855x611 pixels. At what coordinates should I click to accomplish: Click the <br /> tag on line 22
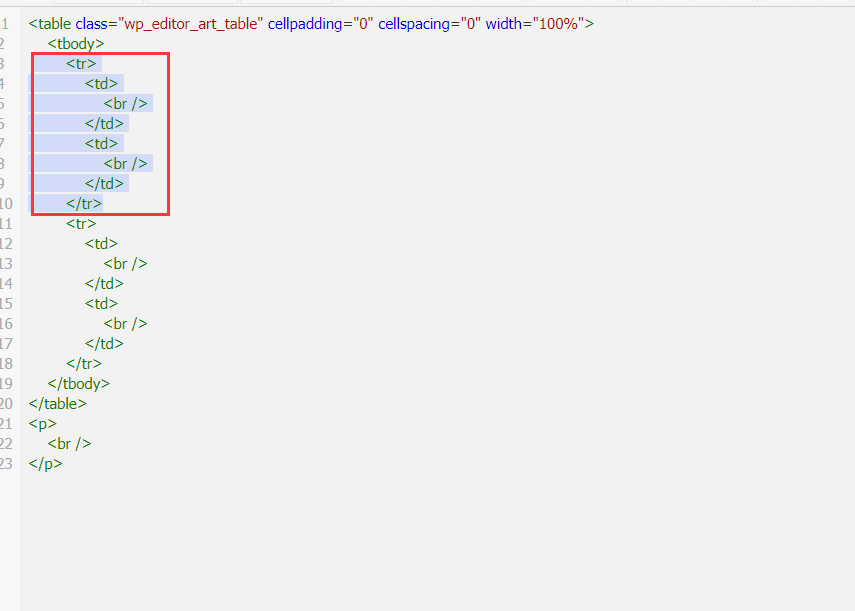(69, 444)
